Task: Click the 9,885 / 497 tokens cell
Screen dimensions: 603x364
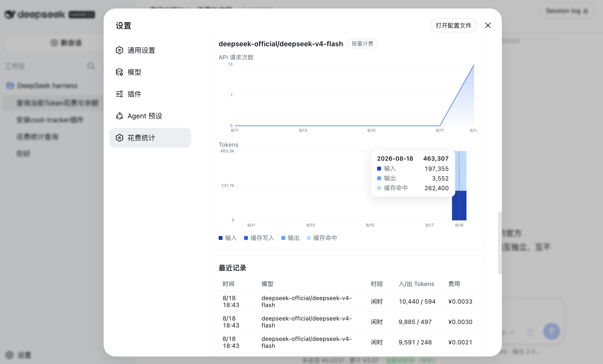Action: click(415, 322)
